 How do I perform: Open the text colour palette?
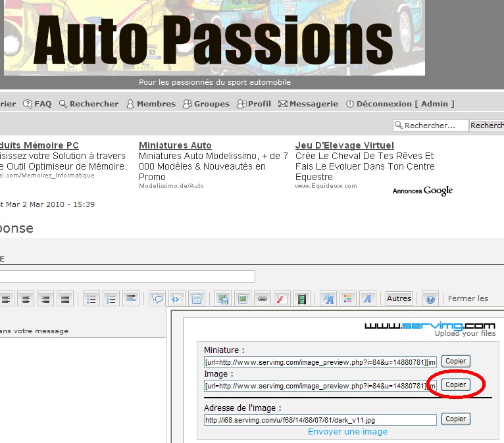tap(348, 299)
